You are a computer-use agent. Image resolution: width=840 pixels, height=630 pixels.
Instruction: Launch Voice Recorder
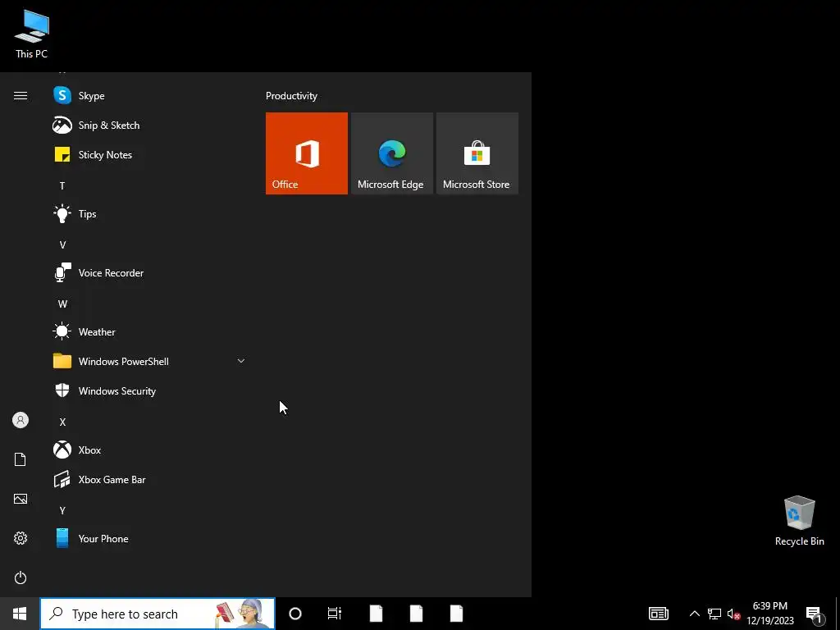coord(150,272)
